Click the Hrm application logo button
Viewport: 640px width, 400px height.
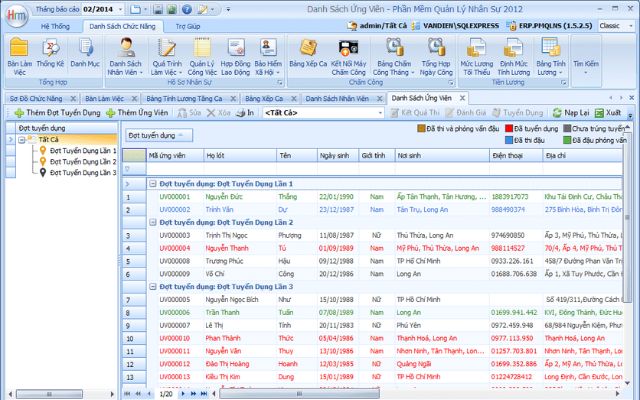coord(16,16)
